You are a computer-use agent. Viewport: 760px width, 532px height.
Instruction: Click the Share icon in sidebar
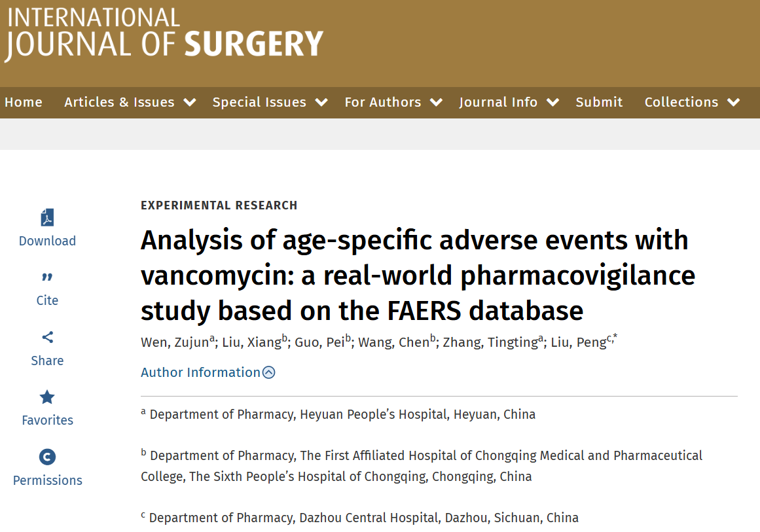click(x=47, y=338)
